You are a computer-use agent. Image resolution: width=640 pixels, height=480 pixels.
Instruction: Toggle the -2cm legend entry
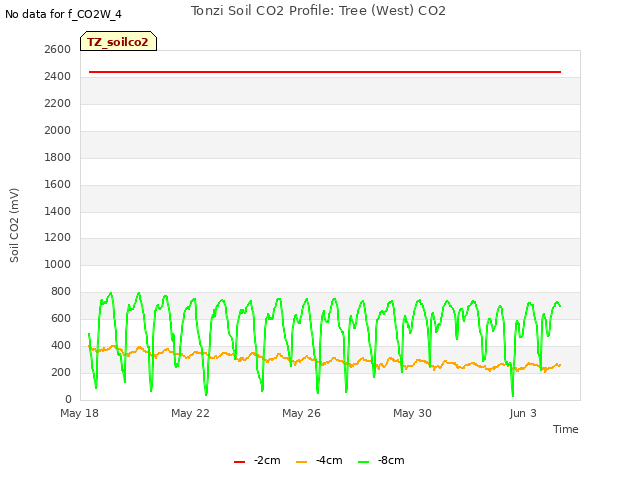coord(257,460)
